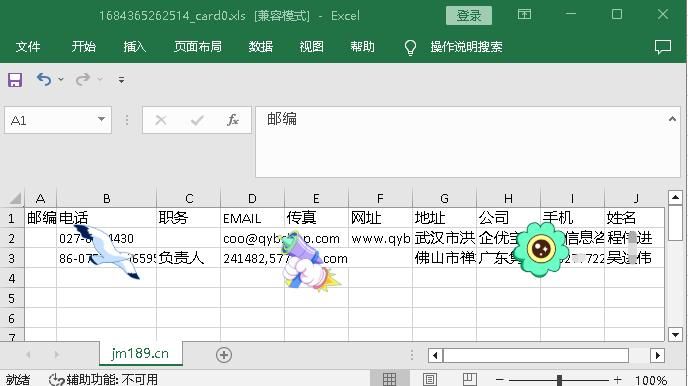Select row 5 header
The width and height of the screenshot is (688, 386).
[12, 298]
